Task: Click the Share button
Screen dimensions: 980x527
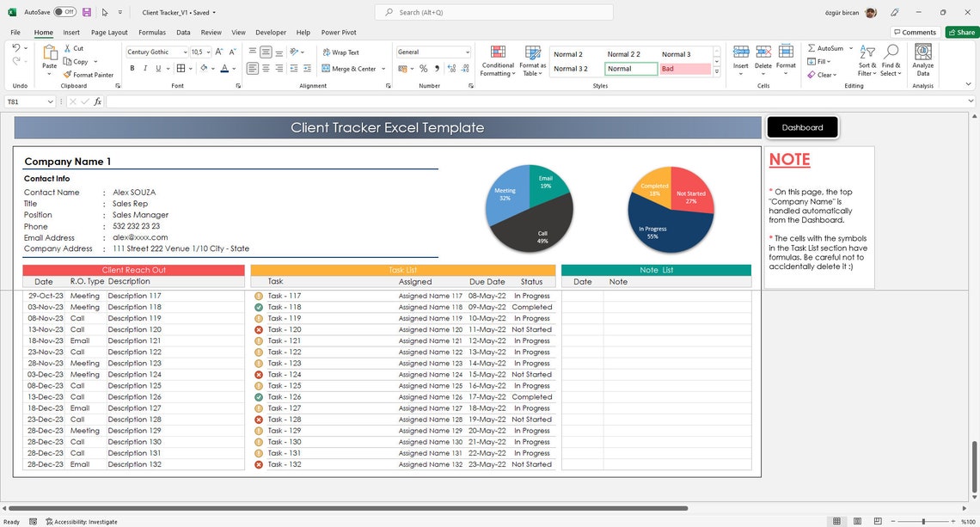Action: coord(960,32)
